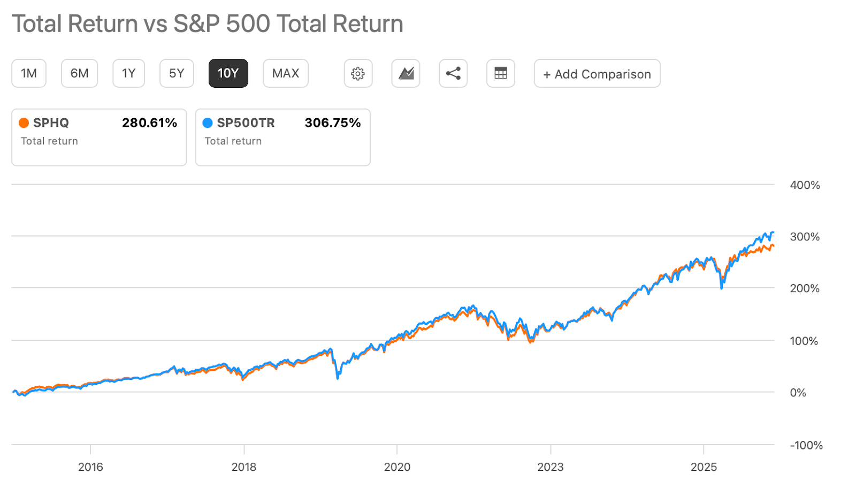
Task: Switch to 6M time range
Action: coord(79,73)
